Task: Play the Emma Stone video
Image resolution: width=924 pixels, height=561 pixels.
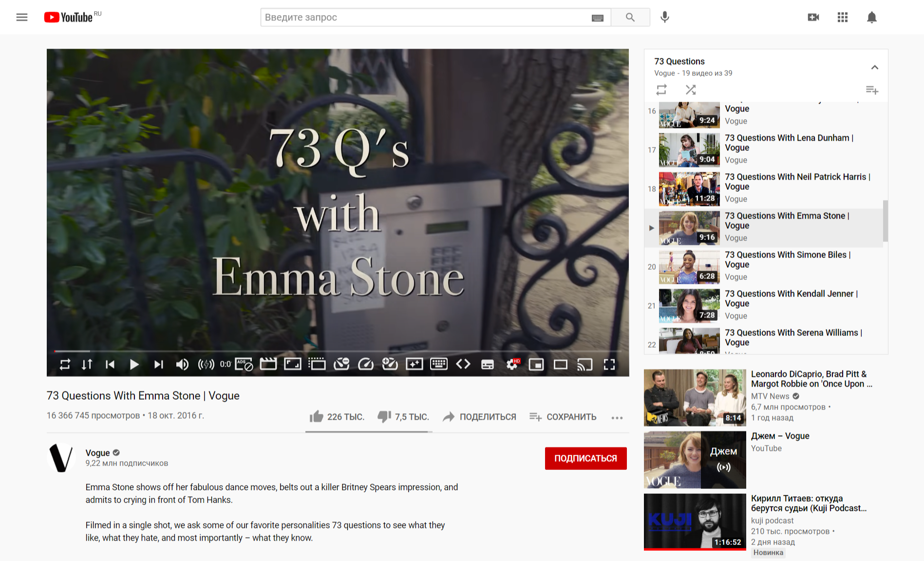Action: click(x=134, y=365)
